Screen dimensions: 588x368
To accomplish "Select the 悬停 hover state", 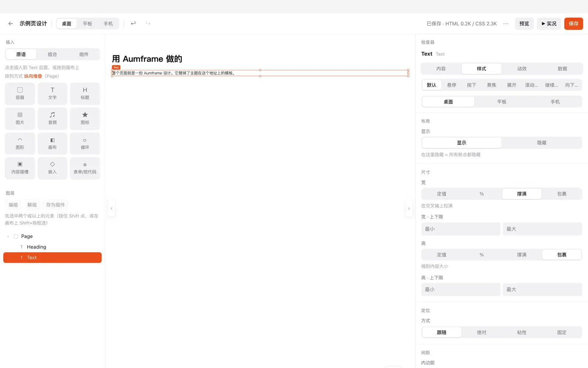I will pos(452,85).
